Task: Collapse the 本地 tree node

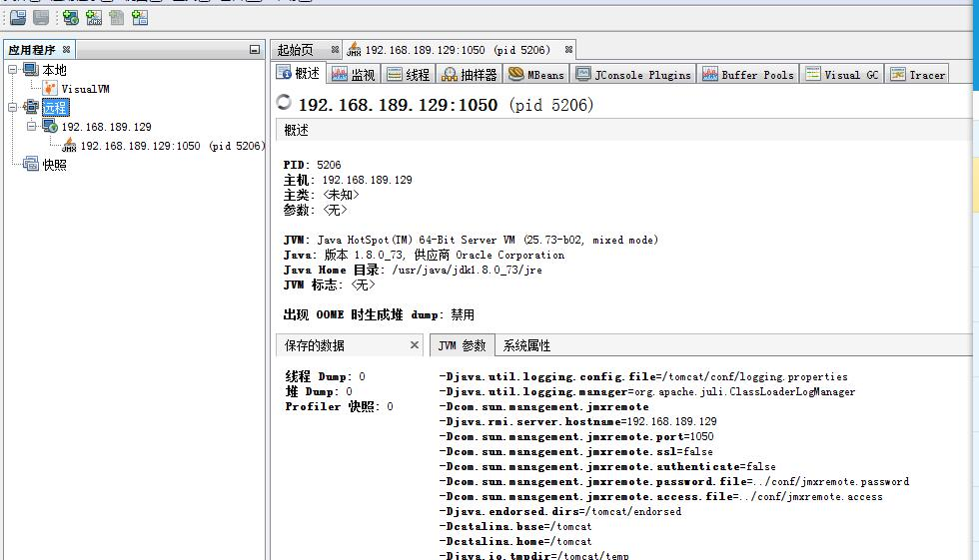Action: [x=12, y=70]
